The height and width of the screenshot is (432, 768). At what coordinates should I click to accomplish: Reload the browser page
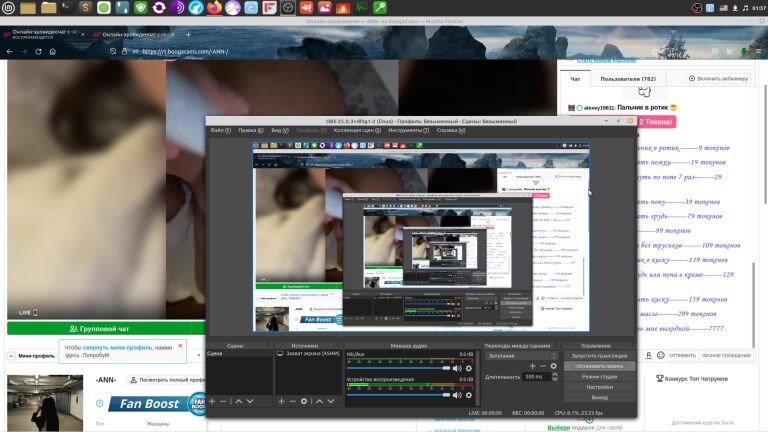(x=39, y=51)
